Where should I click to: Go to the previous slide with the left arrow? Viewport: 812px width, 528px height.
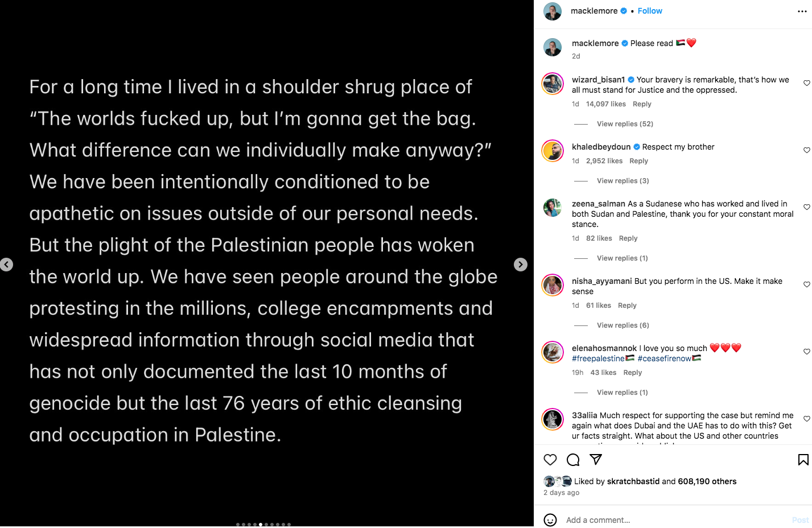[7, 265]
